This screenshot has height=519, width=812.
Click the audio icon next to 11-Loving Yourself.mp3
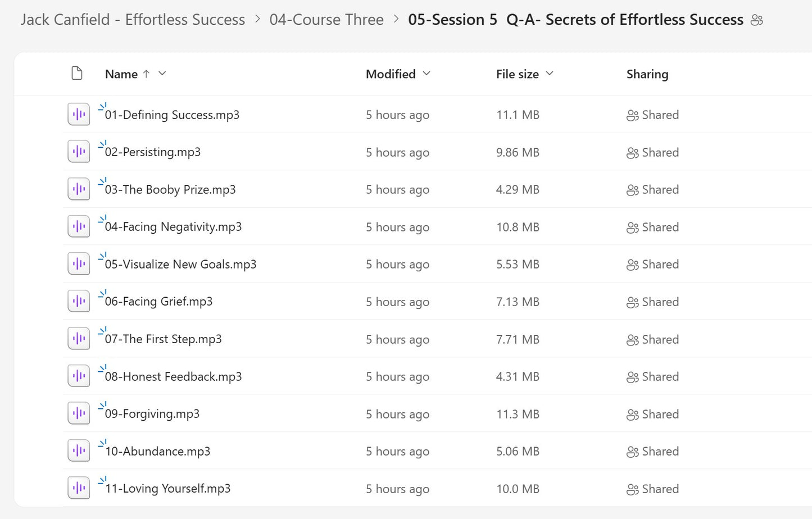(x=78, y=488)
